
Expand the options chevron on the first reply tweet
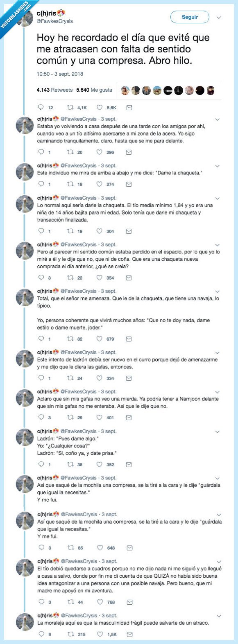point(218,118)
